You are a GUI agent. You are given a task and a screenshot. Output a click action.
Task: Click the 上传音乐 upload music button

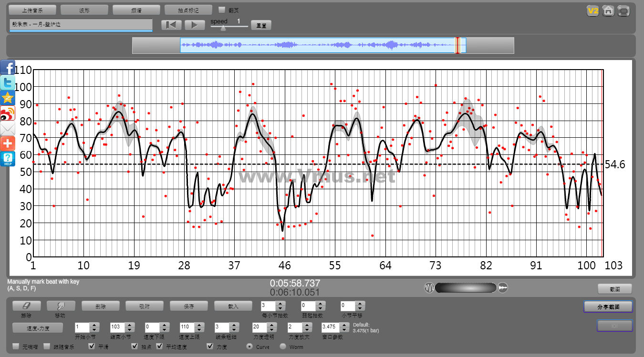click(32, 10)
